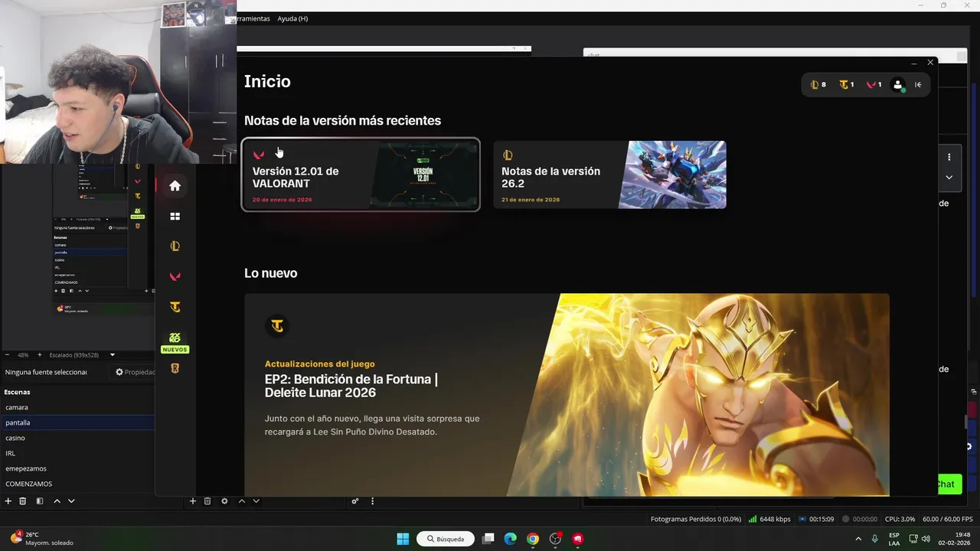This screenshot has height=551, width=980.
Task: Move source up in sources toolbar
Action: 242,501
